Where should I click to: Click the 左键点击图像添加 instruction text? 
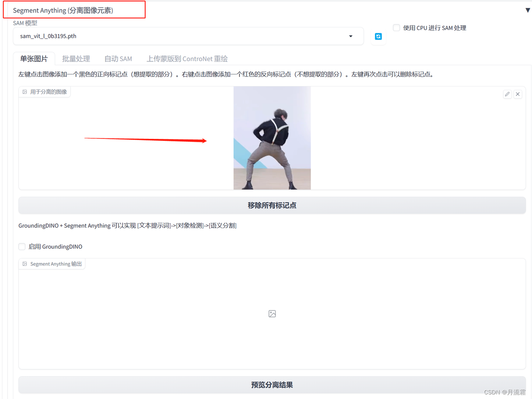226,74
